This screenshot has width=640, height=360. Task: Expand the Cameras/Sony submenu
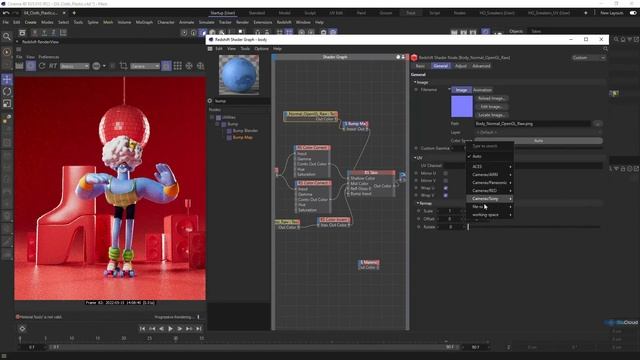[490, 199]
